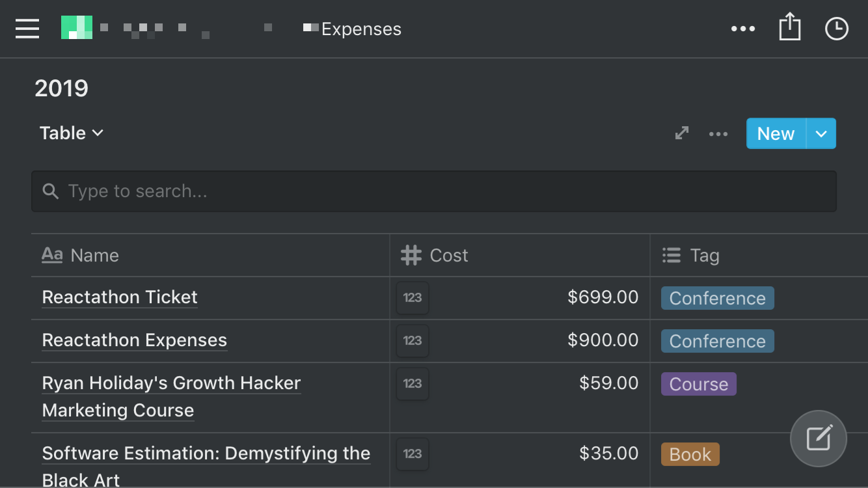Open the page options three-dot menu
Image resolution: width=868 pixels, height=488 pixels.
tap(743, 29)
